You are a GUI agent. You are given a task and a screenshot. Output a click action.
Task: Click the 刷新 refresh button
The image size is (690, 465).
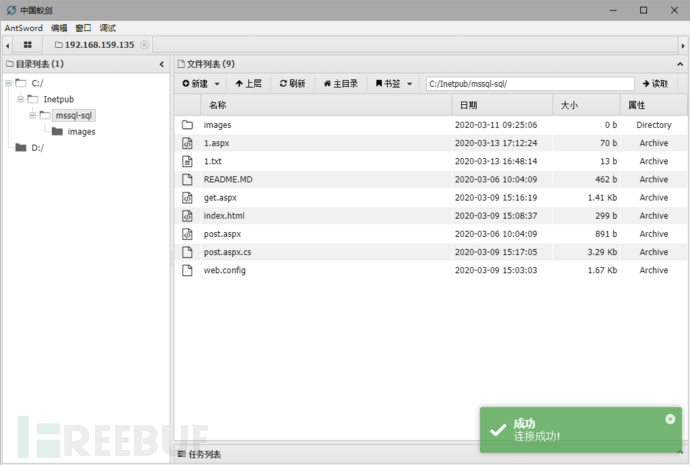pos(292,84)
